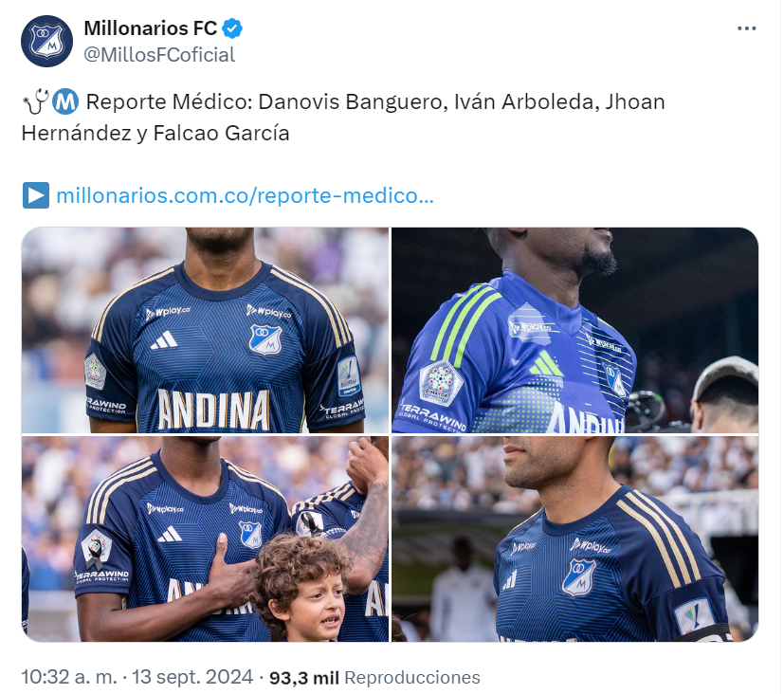Viewport: 784px width, 694px height.
Task: Click the @MillosFCoficial handle
Action: (x=159, y=55)
